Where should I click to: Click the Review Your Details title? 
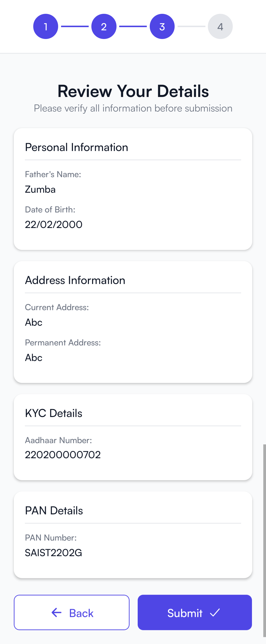[x=133, y=91]
